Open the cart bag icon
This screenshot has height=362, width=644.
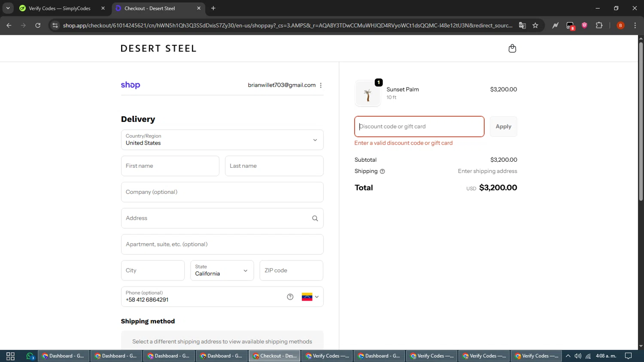[512, 48]
